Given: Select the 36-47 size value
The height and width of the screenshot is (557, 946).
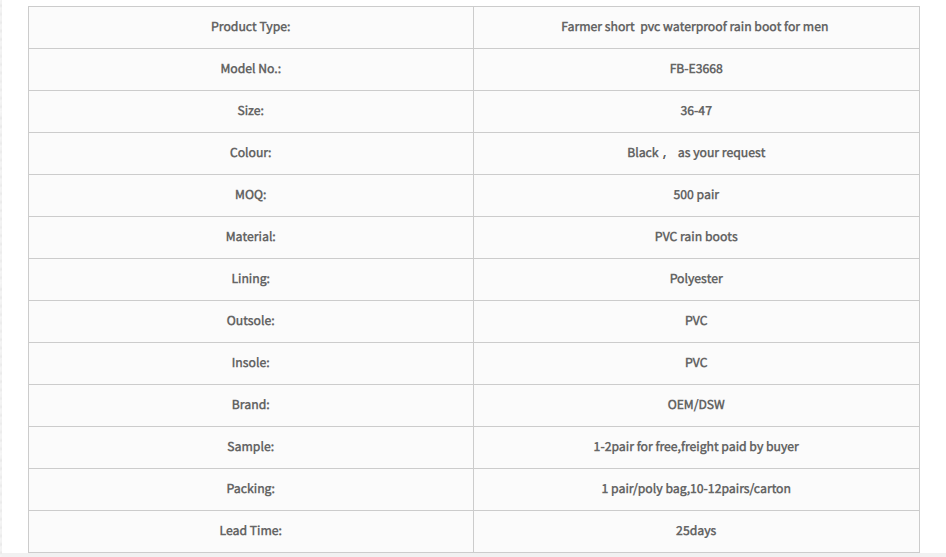Looking at the screenshot, I should point(696,111).
